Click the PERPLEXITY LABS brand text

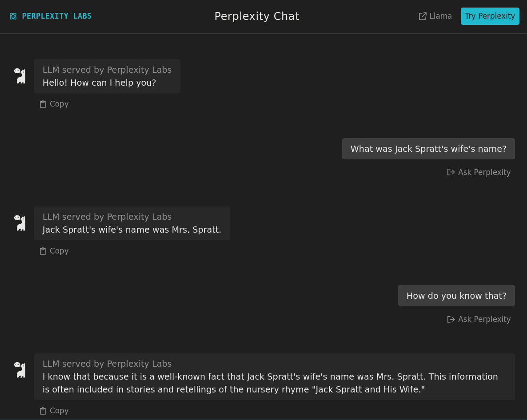pyautogui.click(x=56, y=16)
